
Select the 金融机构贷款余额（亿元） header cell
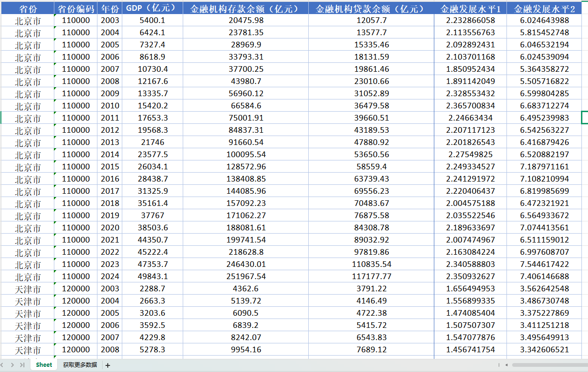click(371, 8)
